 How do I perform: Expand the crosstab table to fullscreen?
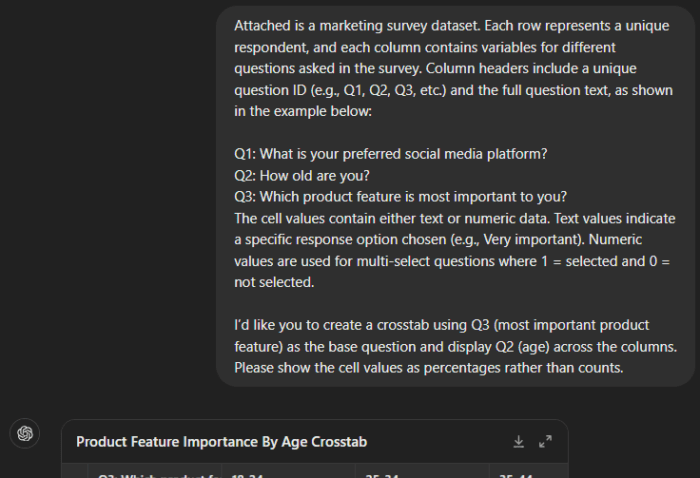545,441
